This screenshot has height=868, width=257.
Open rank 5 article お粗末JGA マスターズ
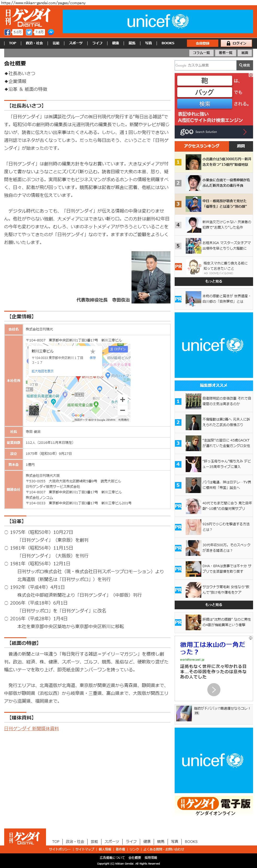(x=226, y=246)
